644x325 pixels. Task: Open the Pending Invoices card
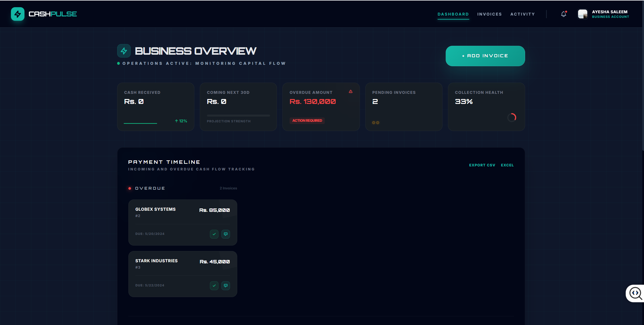coord(404,107)
